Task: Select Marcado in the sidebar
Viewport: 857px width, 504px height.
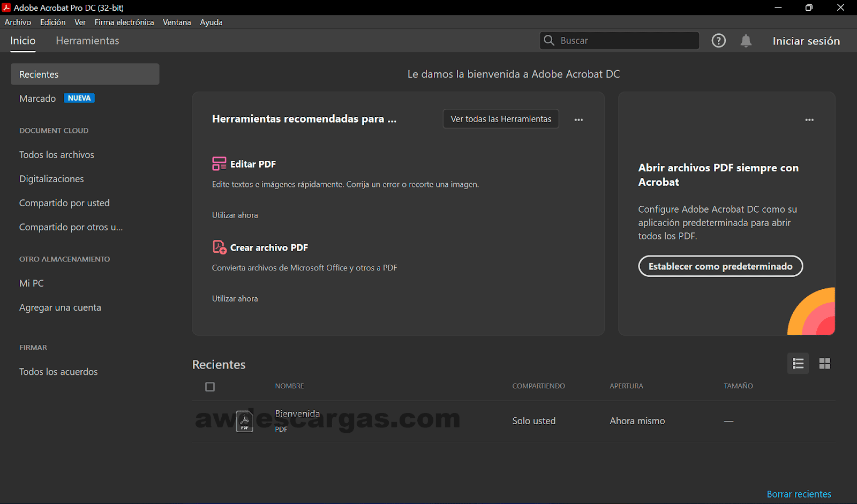Action: [37, 99]
